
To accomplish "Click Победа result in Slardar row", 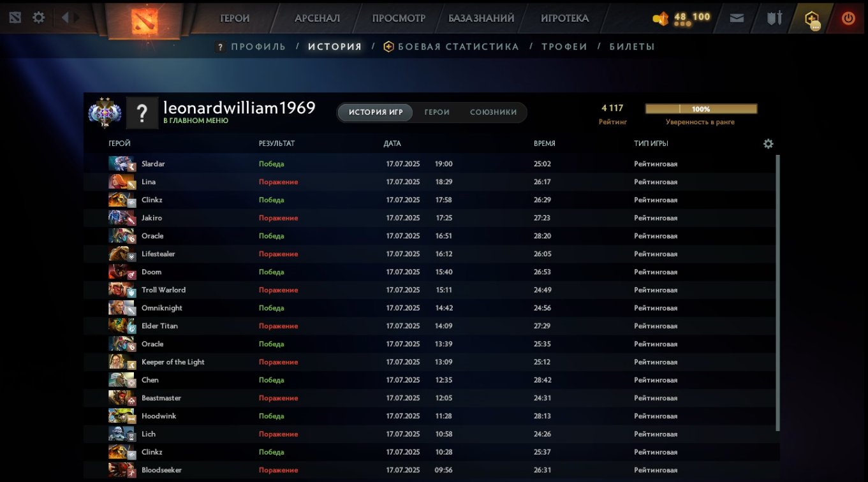I will coord(272,164).
